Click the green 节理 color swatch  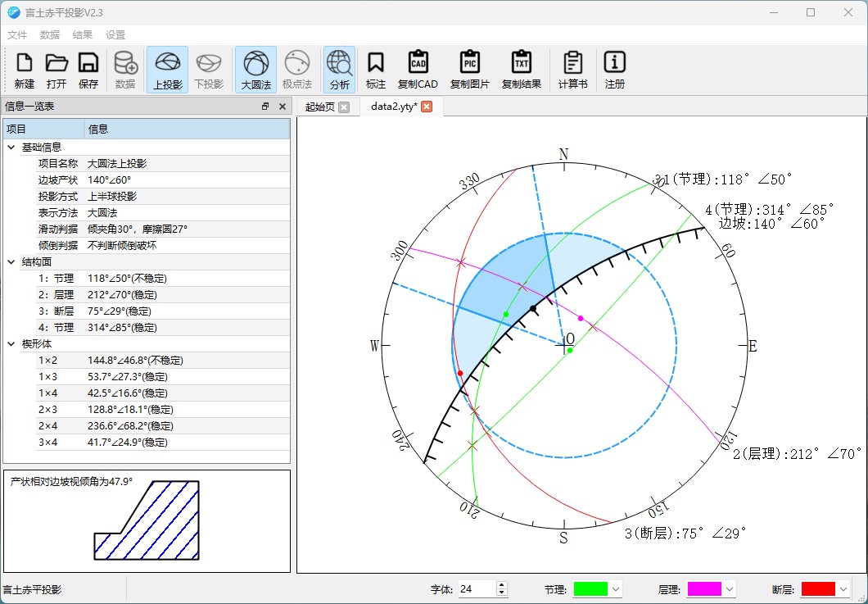coord(590,589)
